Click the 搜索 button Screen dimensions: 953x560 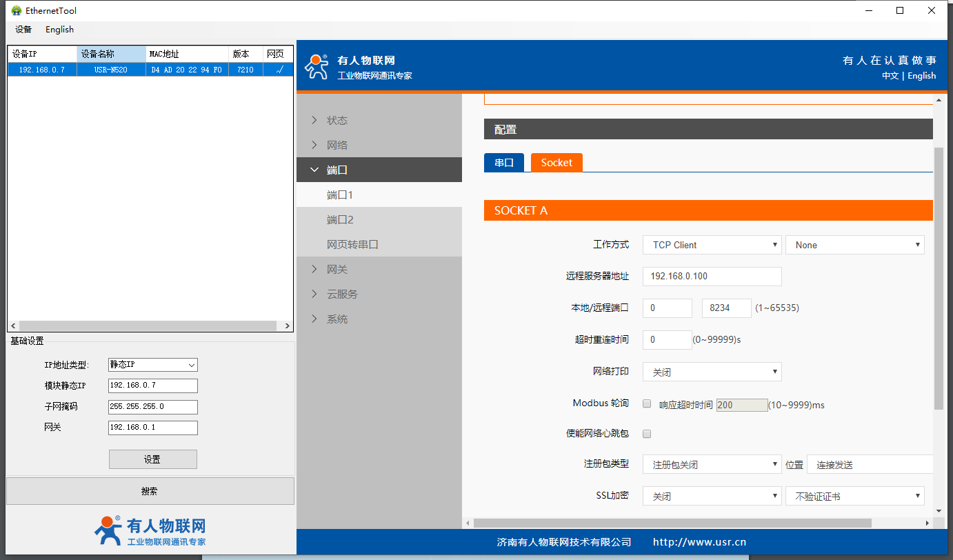pyautogui.click(x=150, y=491)
